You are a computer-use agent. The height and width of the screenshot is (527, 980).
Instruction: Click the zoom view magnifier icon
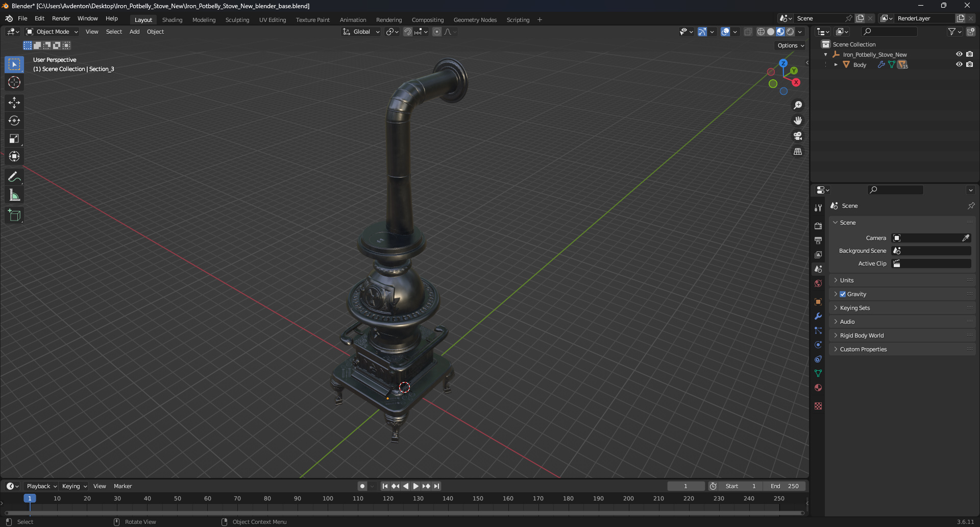coord(798,105)
